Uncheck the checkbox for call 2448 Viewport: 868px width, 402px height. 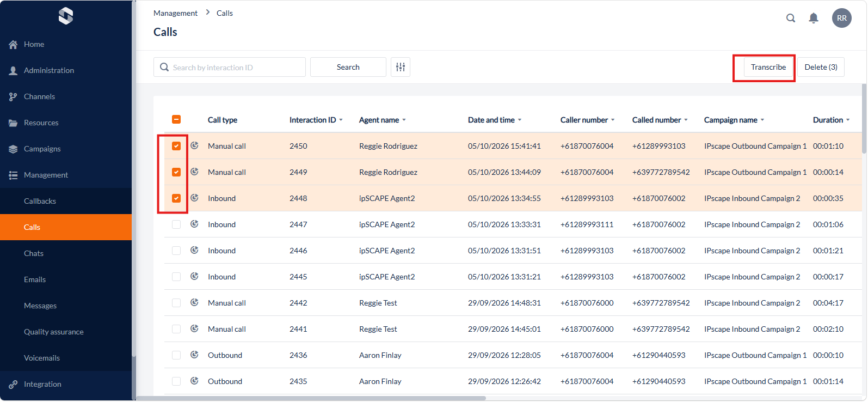coord(176,198)
